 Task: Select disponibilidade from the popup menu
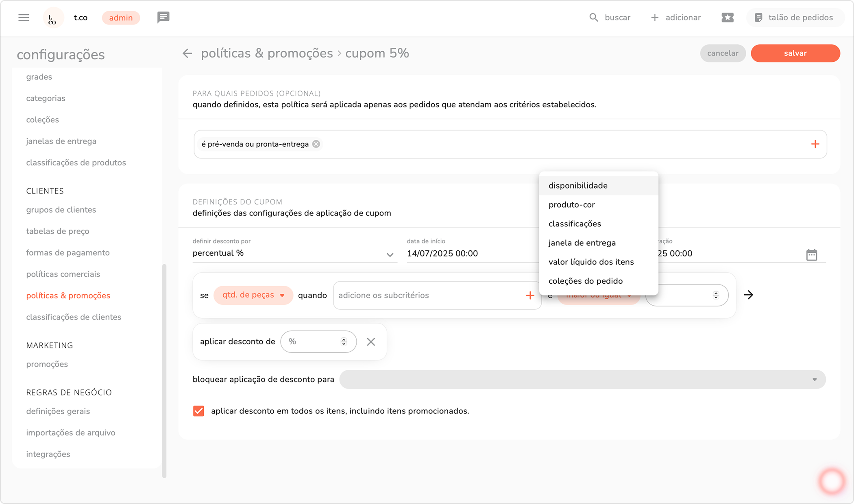click(x=578, y=186)
